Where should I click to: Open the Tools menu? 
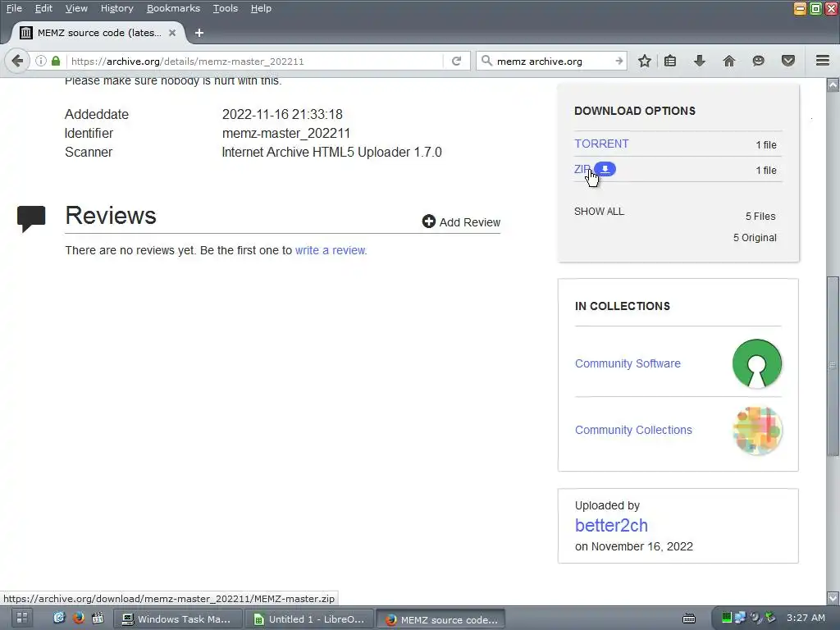click(x=225, y=8)
